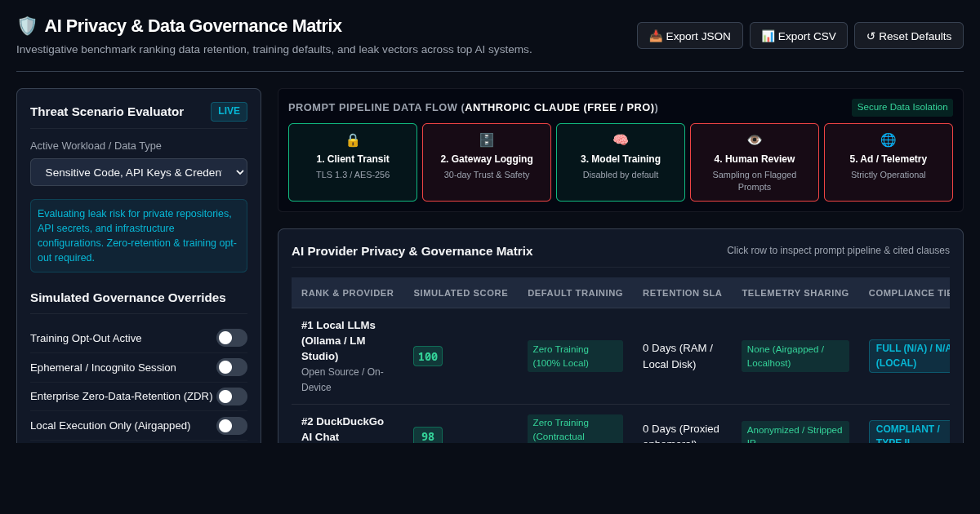The image size is (980, 514).
Task: Click the eye icon in Human Review card
Action: pos(755,140)
